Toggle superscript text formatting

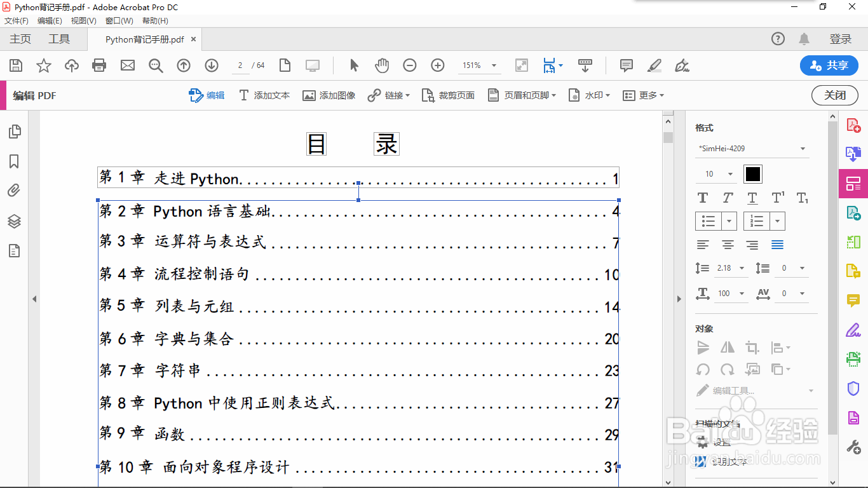click(778, 198)
